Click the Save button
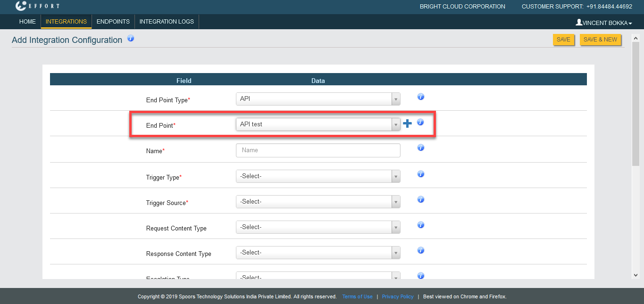 click(563, 40)
